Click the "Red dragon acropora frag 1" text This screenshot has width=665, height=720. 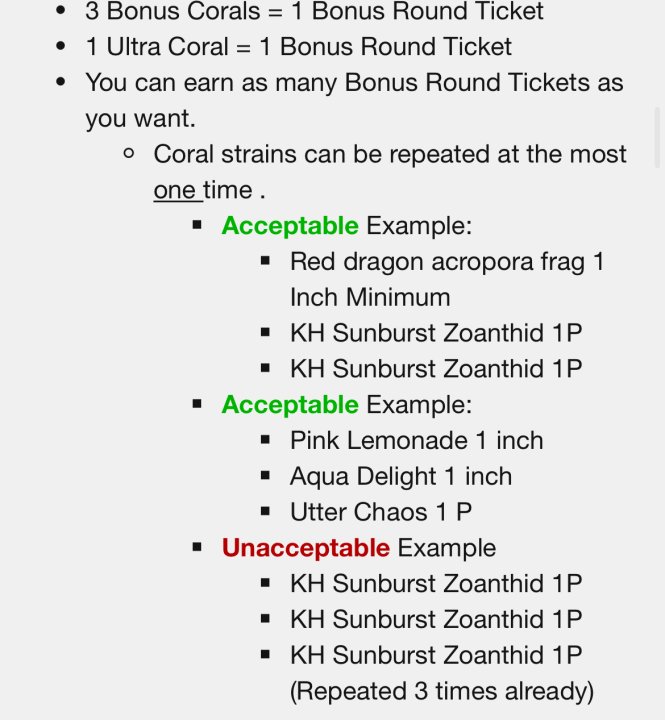[447, 262]
